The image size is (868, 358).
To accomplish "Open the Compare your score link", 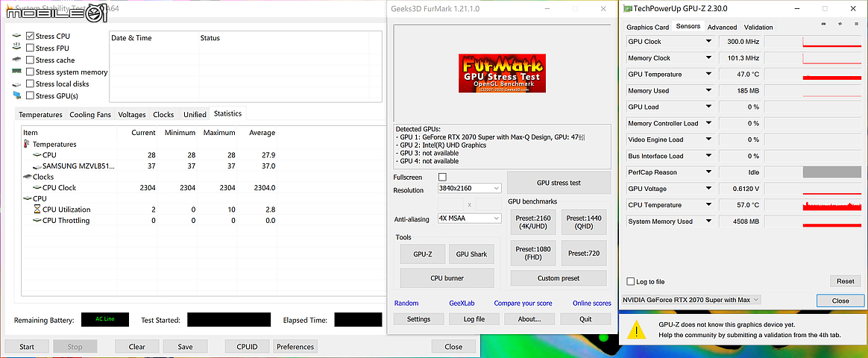I will (523, 304).
